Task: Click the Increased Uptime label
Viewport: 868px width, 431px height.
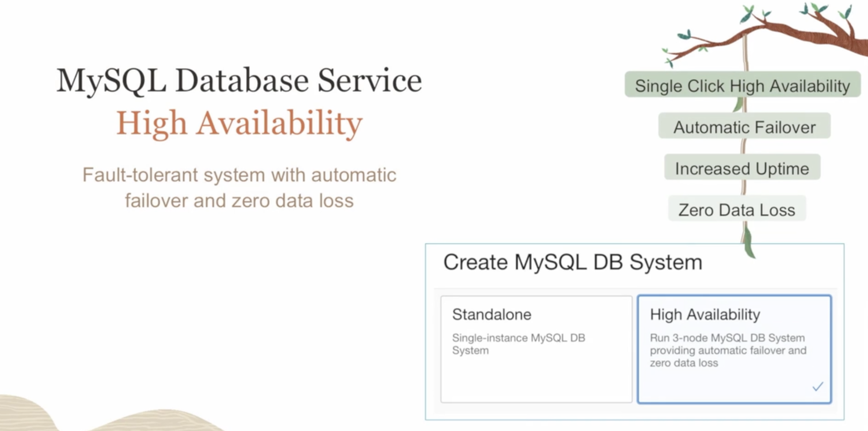Action: pos(742,168)
